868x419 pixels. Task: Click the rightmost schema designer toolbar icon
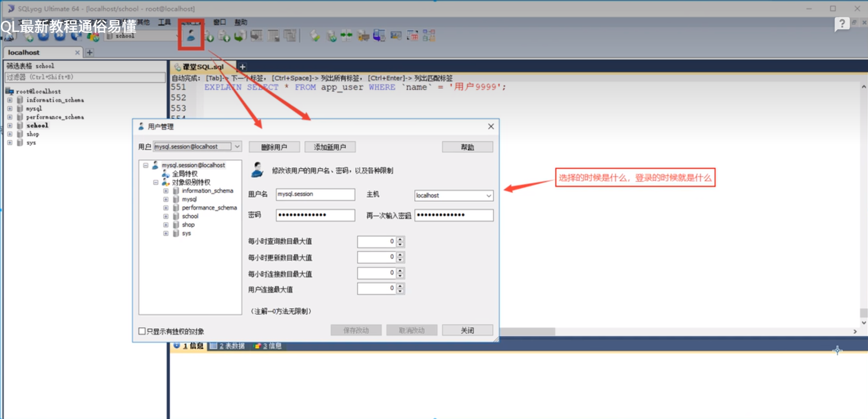429,36
